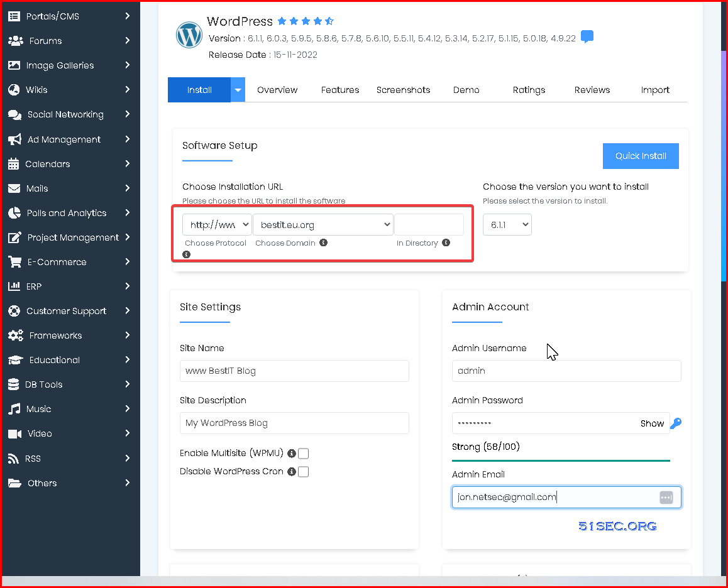Screen dimensions: 728x588
Task: Click the Choose Domain info icon
Action: [324, 242]
